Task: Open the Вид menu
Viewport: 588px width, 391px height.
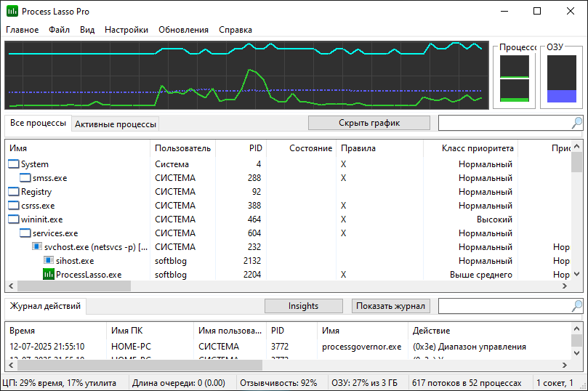Action: pos(87,30)
